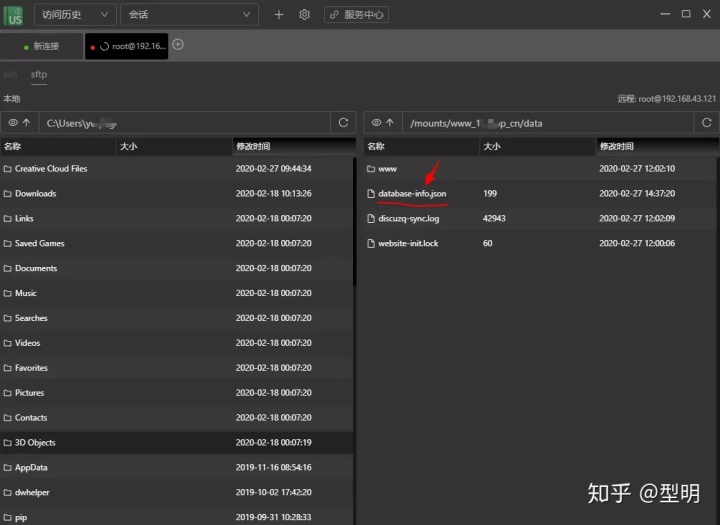Click folder icon beside Music
720x525 pixels.
click(7, 293)
